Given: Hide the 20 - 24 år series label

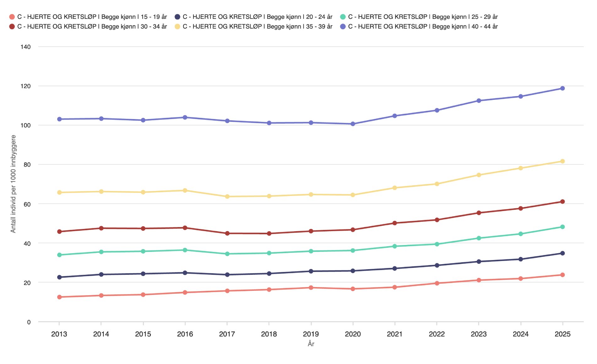Looking at the screenshot, I should [x=257, y=17].
